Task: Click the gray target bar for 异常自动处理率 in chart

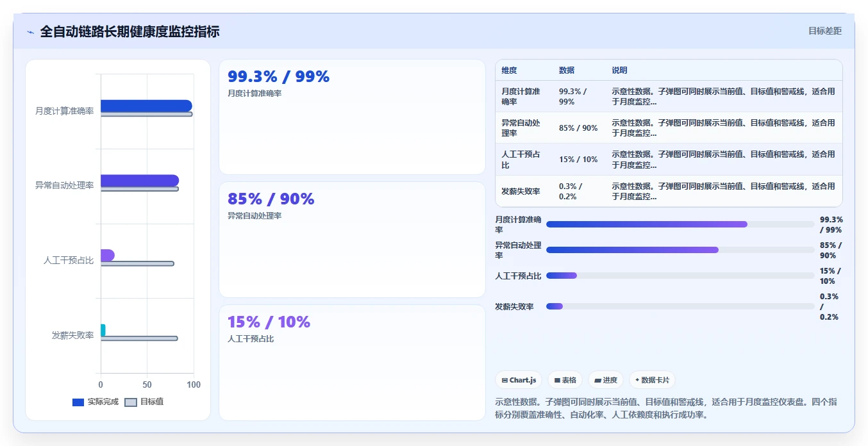Action: click(x=140, y=189)
